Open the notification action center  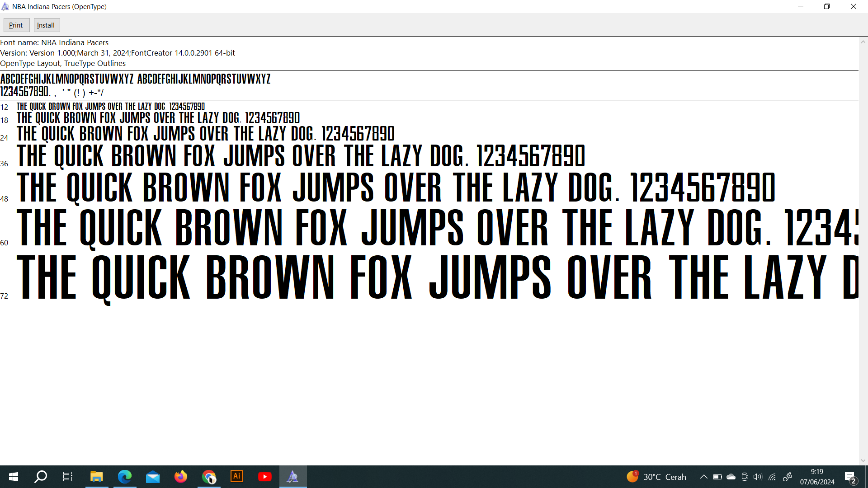click(x=850, y=477)
